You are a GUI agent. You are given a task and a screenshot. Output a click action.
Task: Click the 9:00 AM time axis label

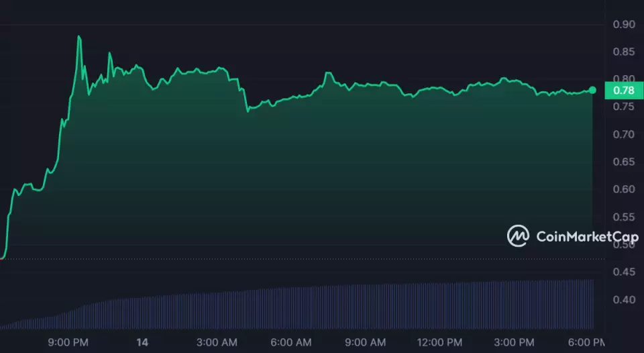(366, 342)
